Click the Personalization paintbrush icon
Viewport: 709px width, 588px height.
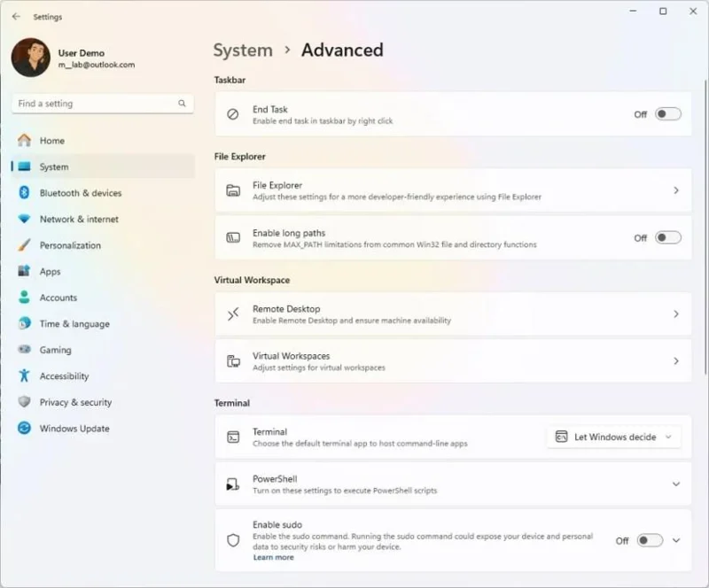pyautogui.click(x=25, y=245)
